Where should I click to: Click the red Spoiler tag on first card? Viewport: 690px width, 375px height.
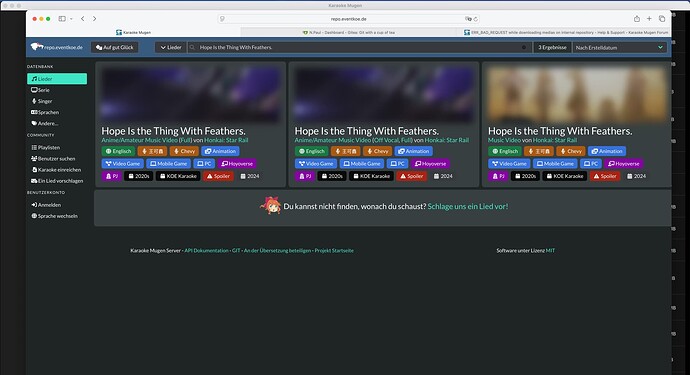coord(218,176)
